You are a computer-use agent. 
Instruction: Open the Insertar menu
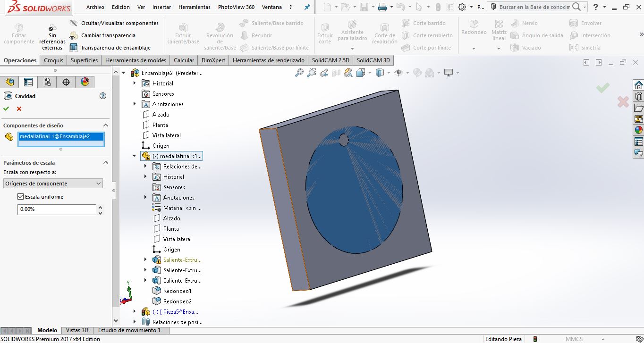[x=162, y=7]
